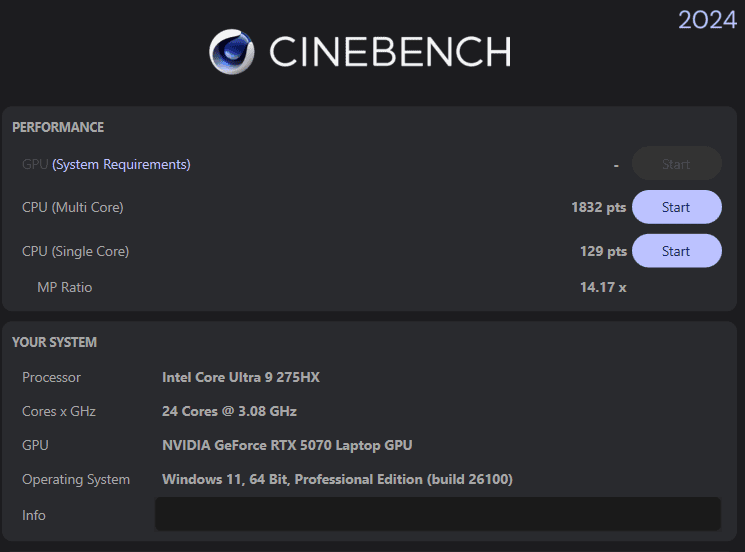Click the Operating System label
Viewport: 745px width, 552px height.
coord(76,479)
